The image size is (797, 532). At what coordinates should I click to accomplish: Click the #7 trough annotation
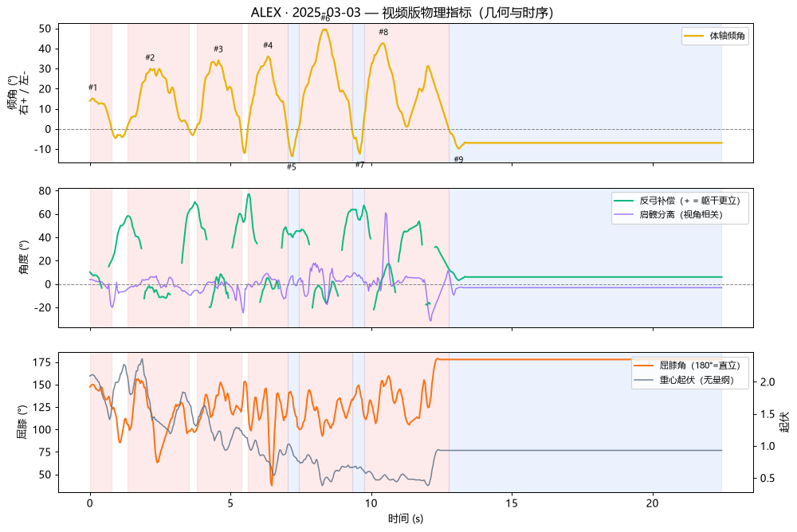359,164
